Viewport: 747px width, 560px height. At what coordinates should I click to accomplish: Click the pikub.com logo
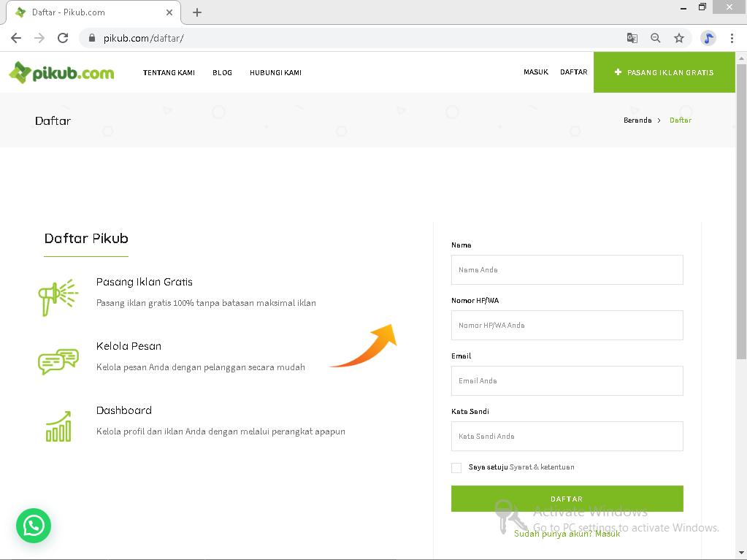coord(61,72)
